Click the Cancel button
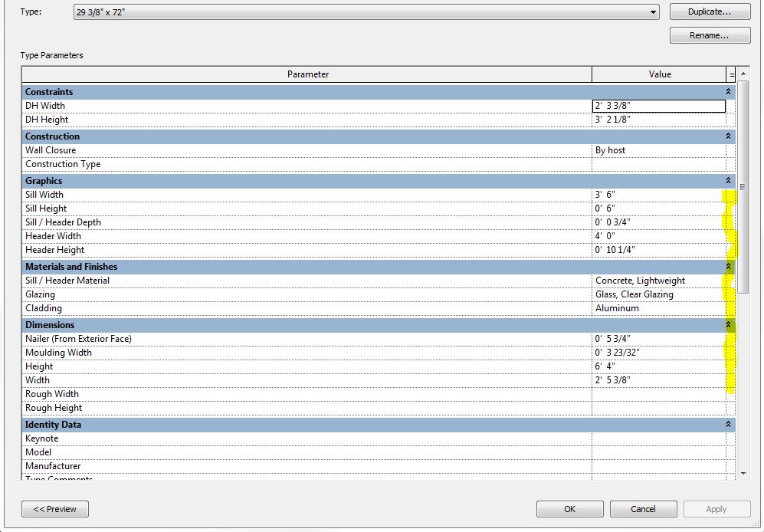Viewport: 764px width, 532px height. pos(643,509)
